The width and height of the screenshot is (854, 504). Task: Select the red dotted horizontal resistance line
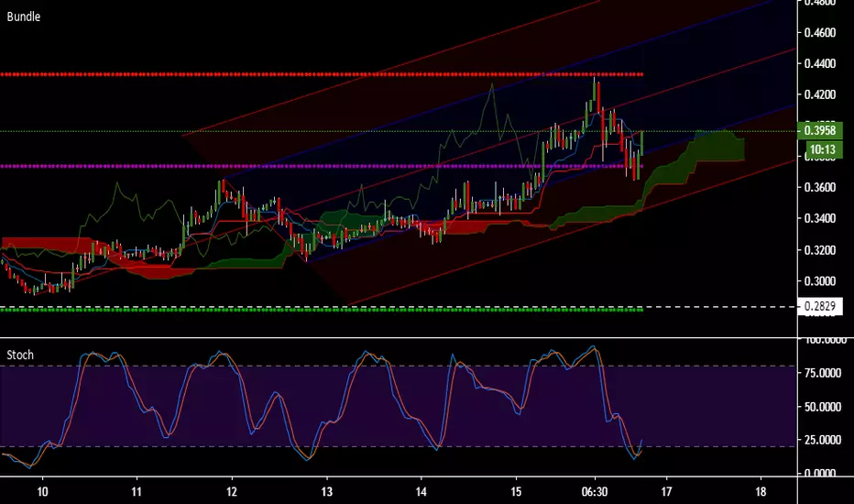[322, 74]
